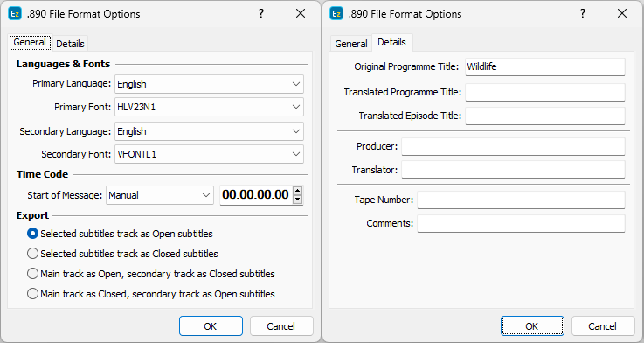This screenshot has height=343, width=644.
Task: Click the Original Programme Title field showing Wildlife
Action: click(545, 66)
